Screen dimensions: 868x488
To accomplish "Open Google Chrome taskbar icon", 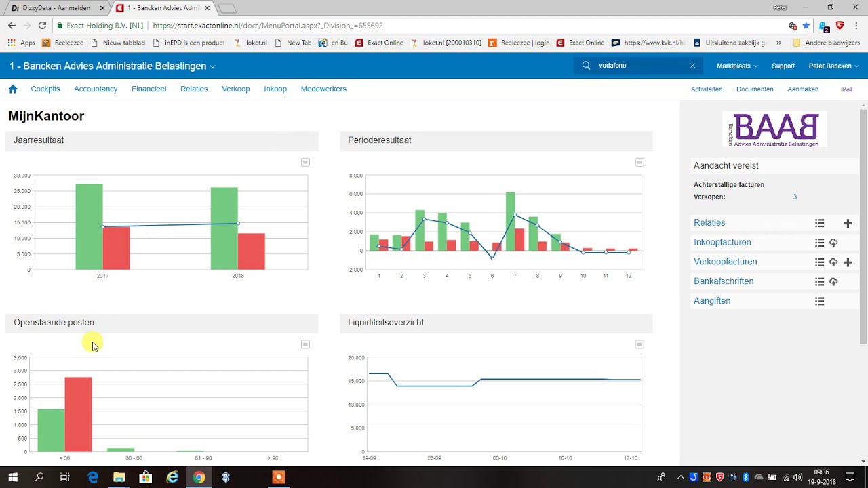I will coord(199,477).
